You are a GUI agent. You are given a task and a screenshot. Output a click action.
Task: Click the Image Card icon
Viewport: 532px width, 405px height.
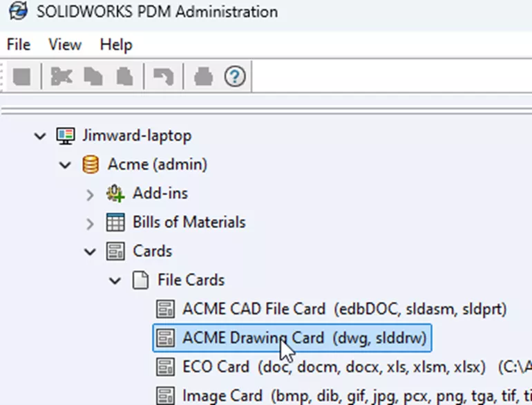(x=166, y=396)
